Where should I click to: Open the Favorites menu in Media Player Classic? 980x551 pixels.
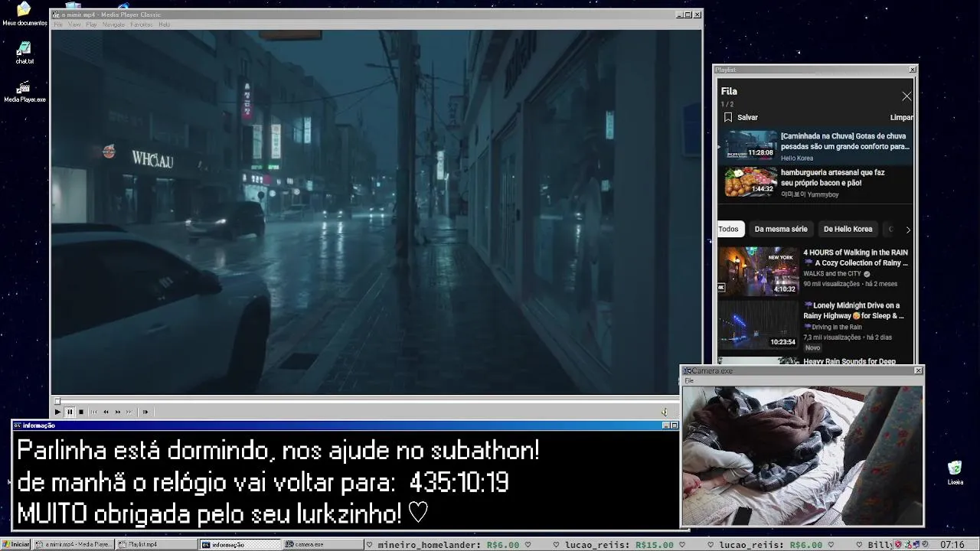click(x=142, y=24)
